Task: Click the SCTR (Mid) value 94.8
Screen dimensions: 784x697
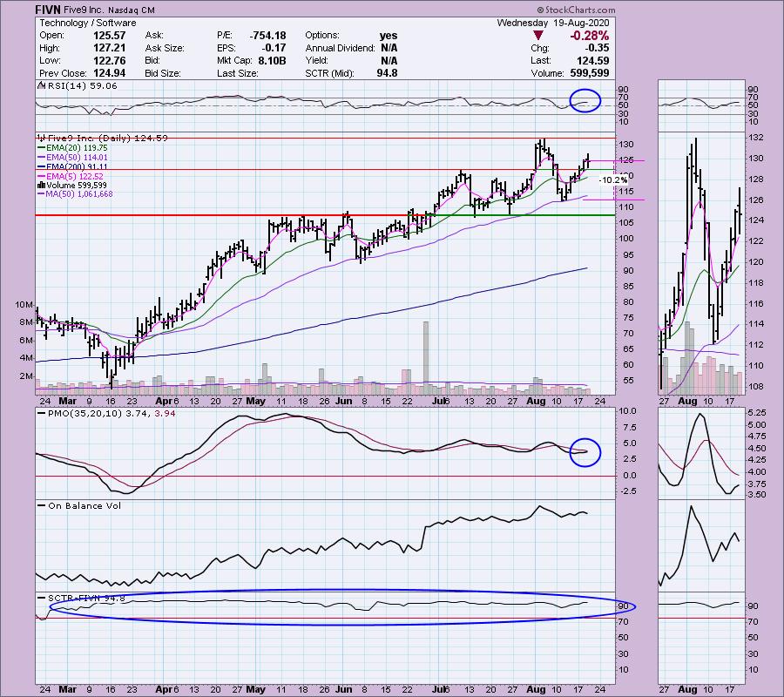Action: (387, 73)
